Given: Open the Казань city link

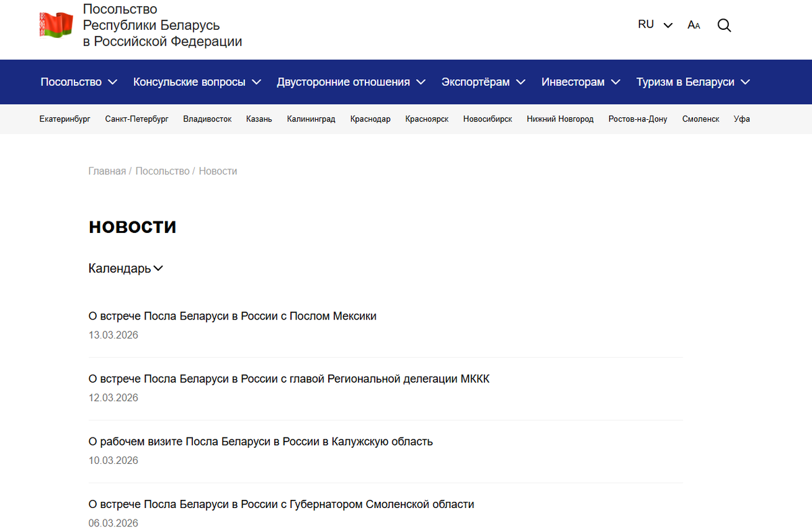Looking at the screenshot, I should (x=259, y=119).
